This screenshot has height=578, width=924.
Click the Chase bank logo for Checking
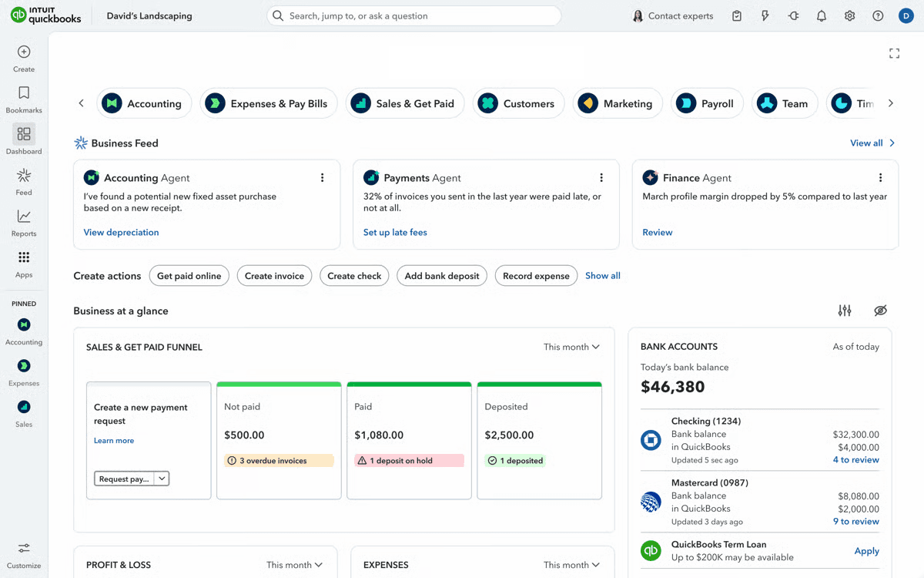(x=651, y=440)
